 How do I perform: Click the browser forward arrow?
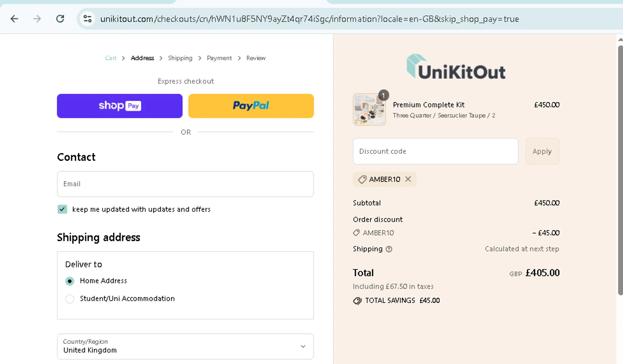(37, 19)
